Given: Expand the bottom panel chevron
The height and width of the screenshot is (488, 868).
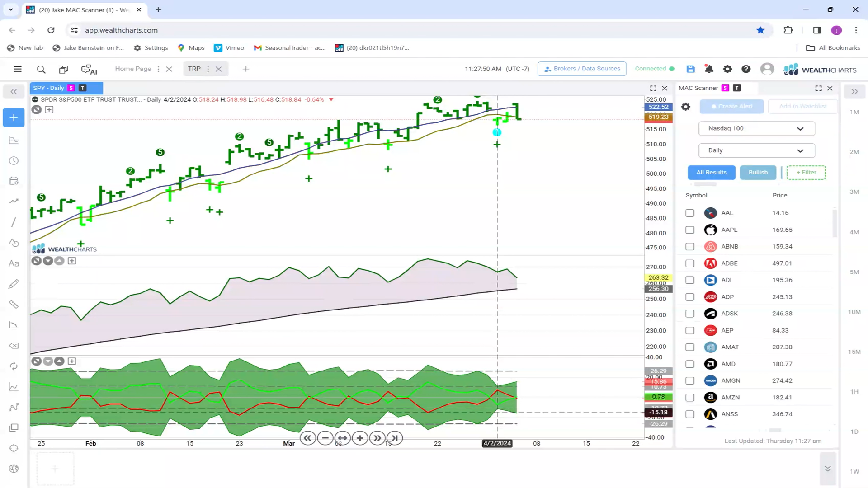Looking at the screenshot, I should coord(827,468).
